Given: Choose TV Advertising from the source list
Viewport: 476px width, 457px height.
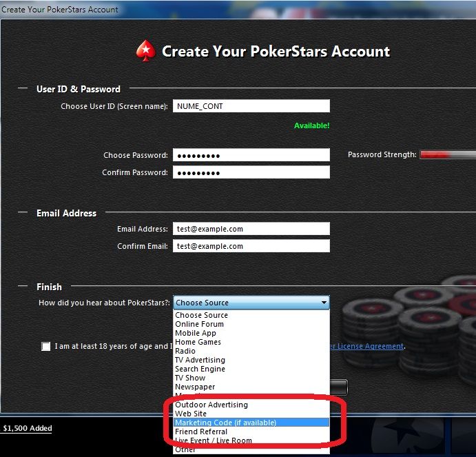Looking at the screenshot, I should pyautogui.click(x=251, y=360).
